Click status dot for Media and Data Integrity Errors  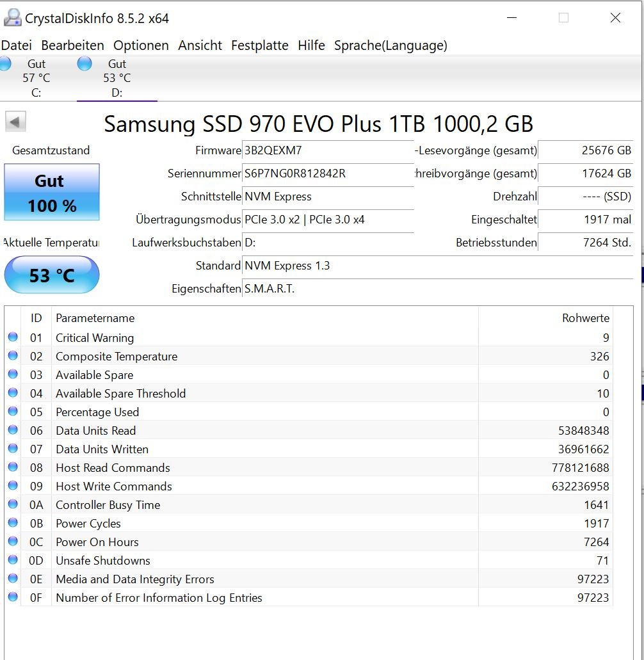[13, 578]
